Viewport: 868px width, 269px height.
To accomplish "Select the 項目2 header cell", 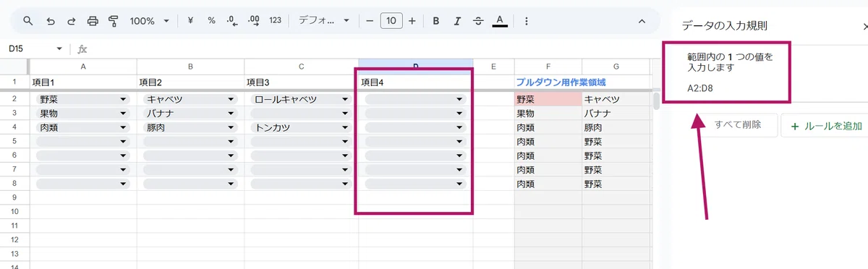I will click(x=190, y=82).
